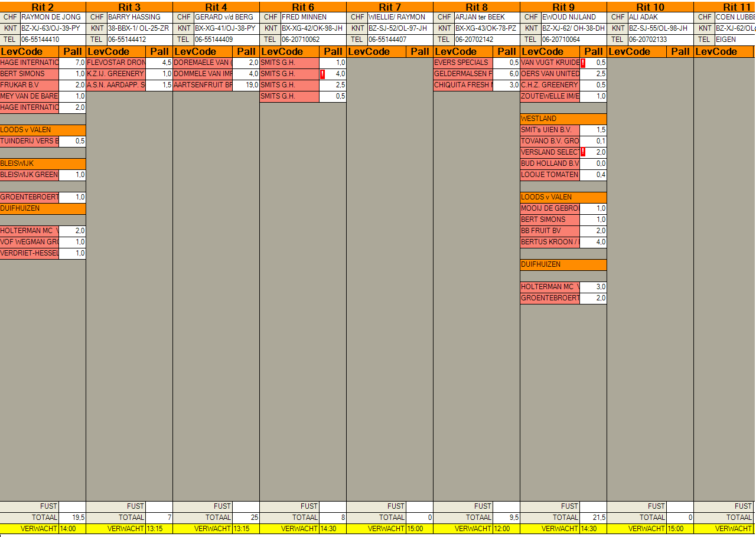Viewport: 756px width, 537px height.
Task: Click expected time 12:00 for Rit 8
Action: click(x=507, y=529)
